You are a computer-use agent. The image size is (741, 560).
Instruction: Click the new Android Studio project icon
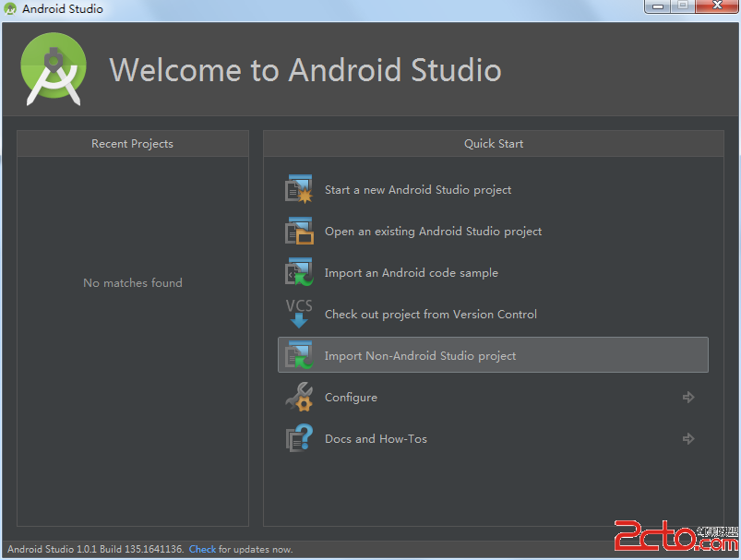(299, 189)
